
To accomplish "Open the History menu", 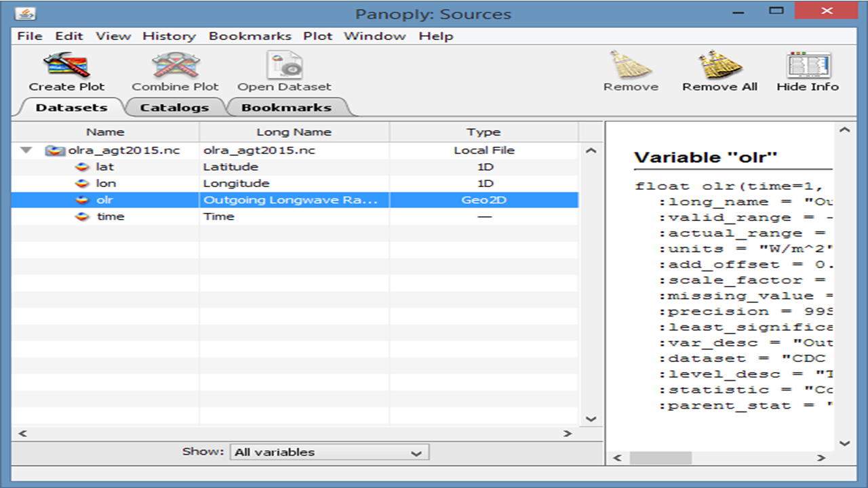I will point(169,36).
